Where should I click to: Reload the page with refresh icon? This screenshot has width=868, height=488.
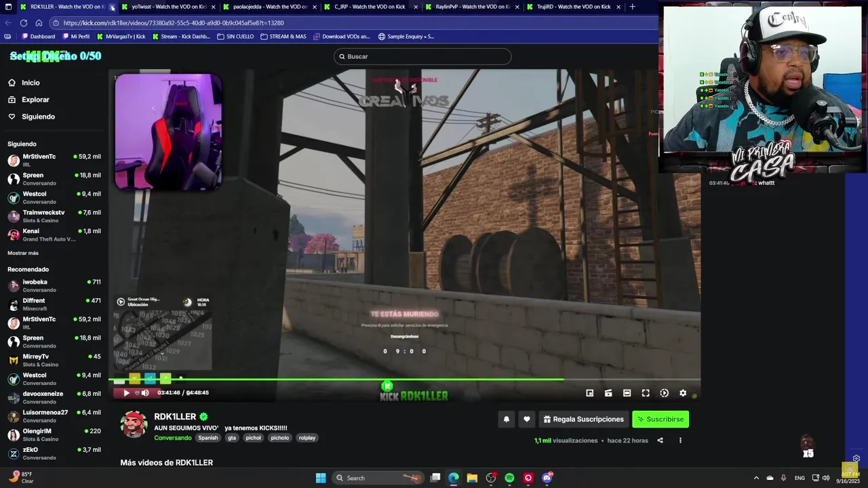[23, 23]
